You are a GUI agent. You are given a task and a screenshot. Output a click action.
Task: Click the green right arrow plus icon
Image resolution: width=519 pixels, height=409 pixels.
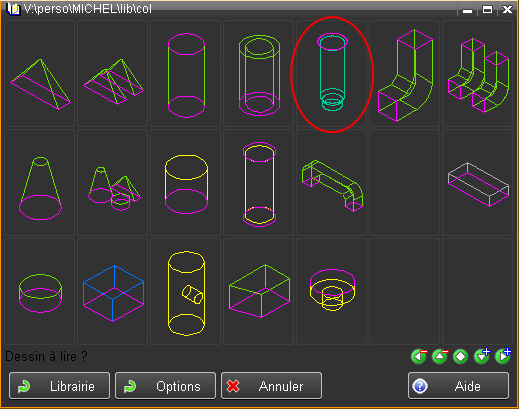pos(503,356)
